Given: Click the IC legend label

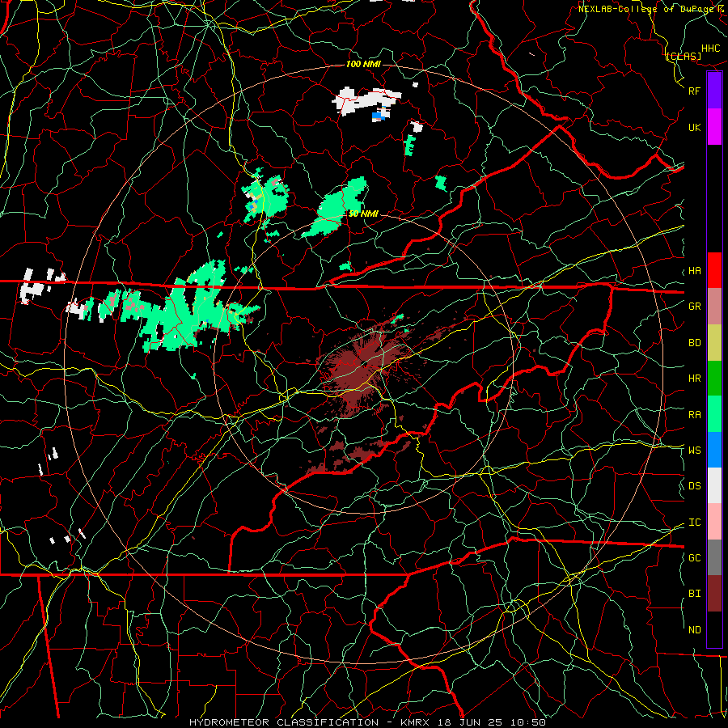Looking at the screenshot, I should pos(694,523).
